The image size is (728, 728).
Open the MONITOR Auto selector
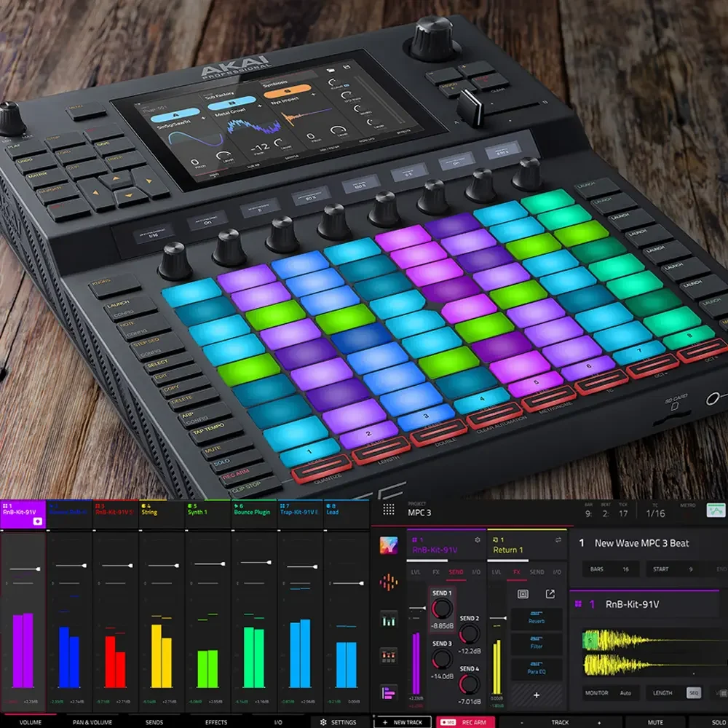coord(611,693)
